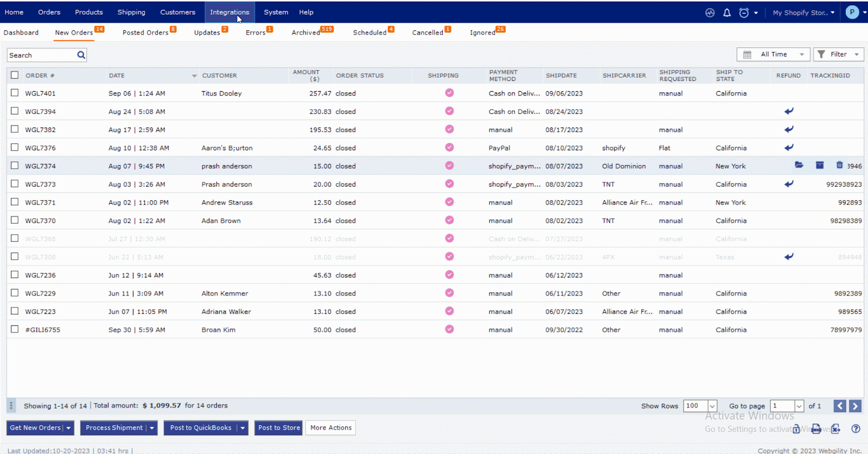This screenshot has width=868, height=454.
Task: Switch to the Scheduled tab
Action: tap(369, 33)
